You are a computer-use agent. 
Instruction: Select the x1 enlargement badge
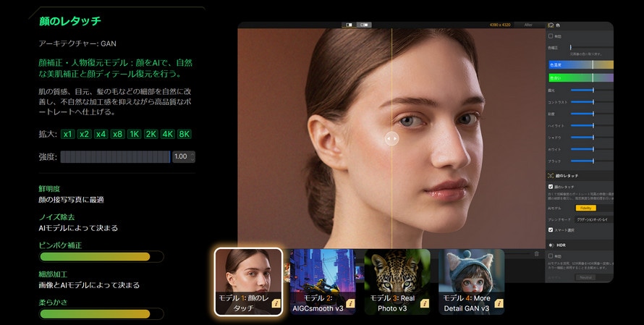(x=68, y=134)
